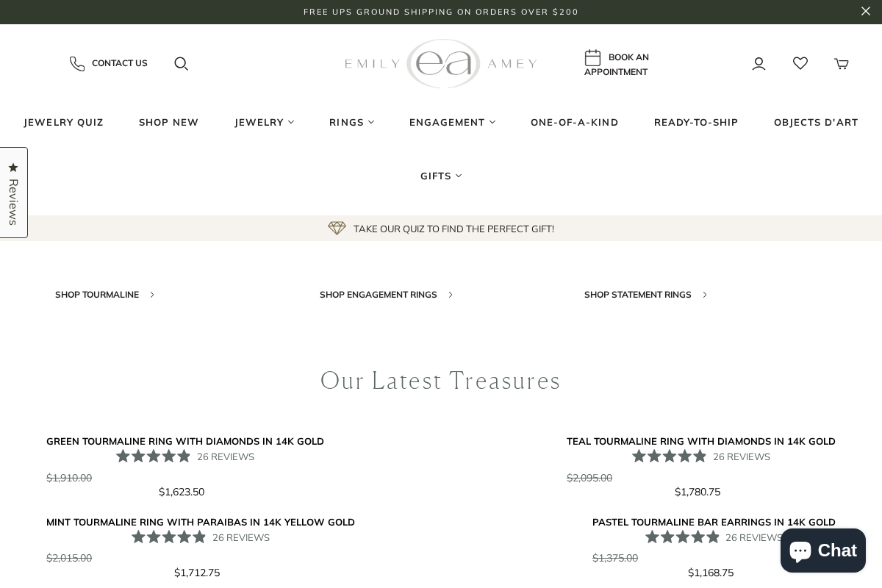The image size is (882, 588).
Task: Click the account profile icon
Action: (x=759, y=64)
